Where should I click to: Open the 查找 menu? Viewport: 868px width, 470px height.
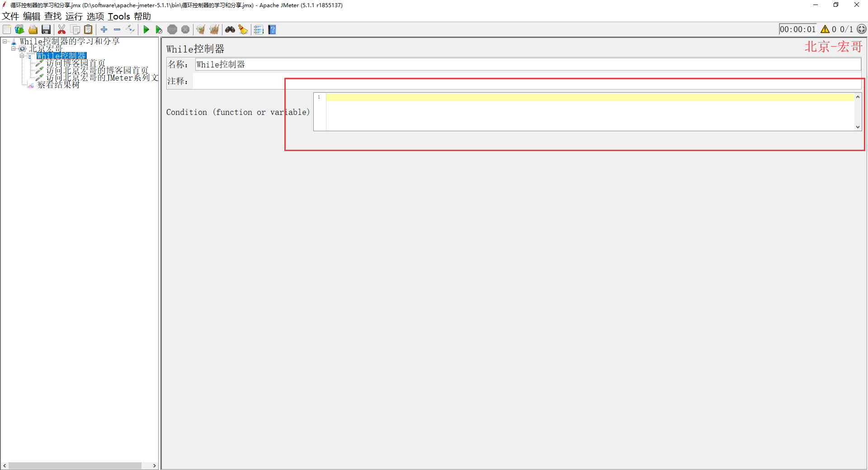(53, 16)
